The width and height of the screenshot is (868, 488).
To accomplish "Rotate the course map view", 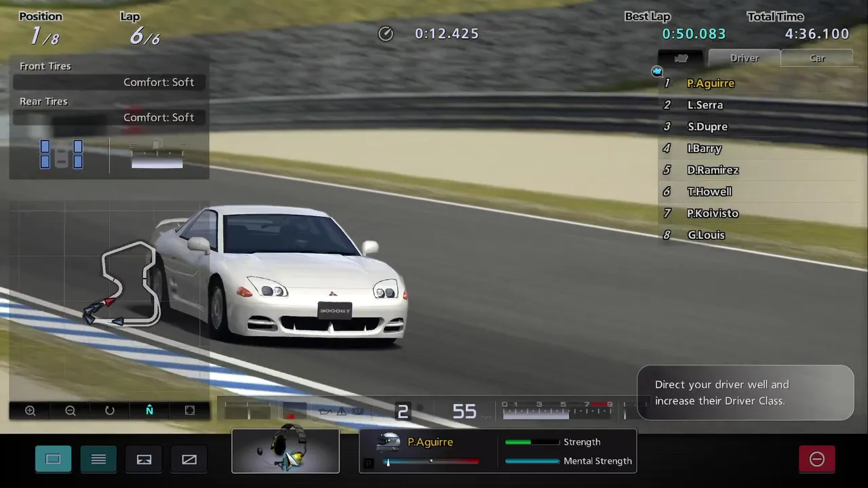I will (110, 410).
